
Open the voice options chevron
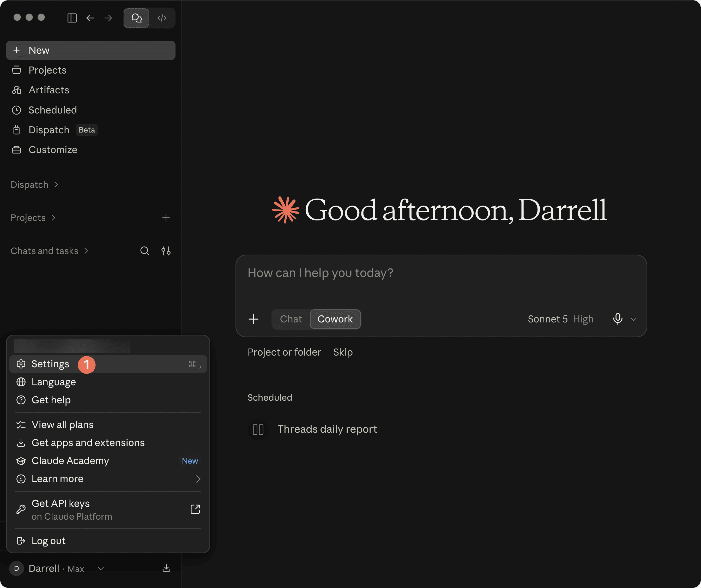[633, 320]
